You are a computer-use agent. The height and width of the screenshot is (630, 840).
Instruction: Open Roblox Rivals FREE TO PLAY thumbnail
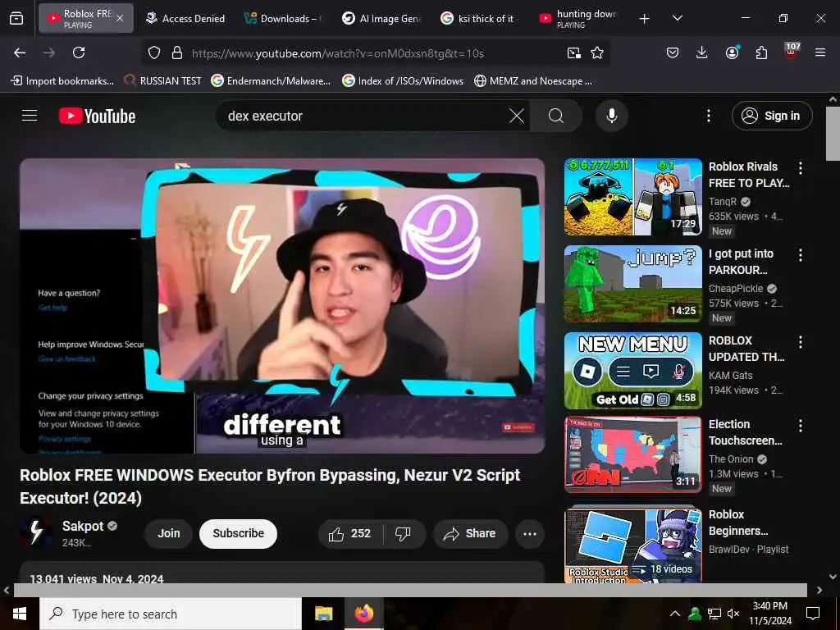click(633, 197)
